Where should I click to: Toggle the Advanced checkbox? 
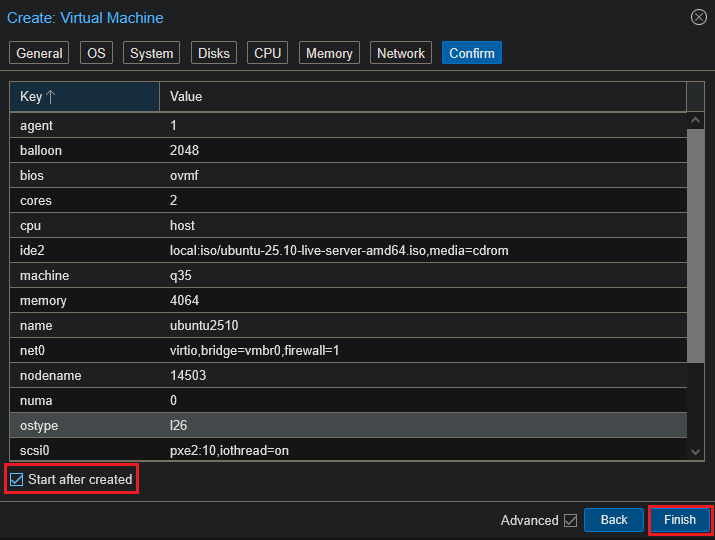tap(570, 520)
